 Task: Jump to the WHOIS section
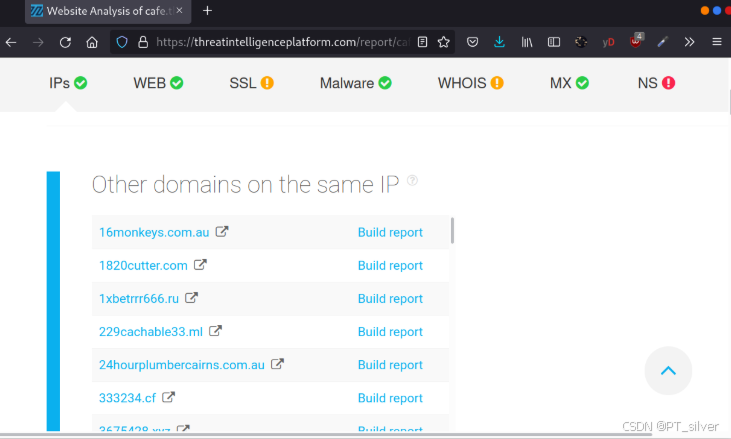coord(470,83)
